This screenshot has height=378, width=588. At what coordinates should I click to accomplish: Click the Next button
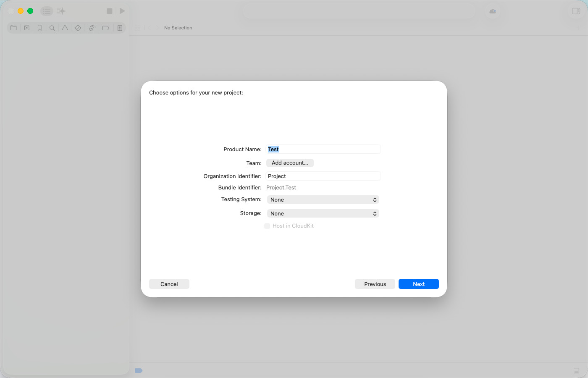pos(418,284)
